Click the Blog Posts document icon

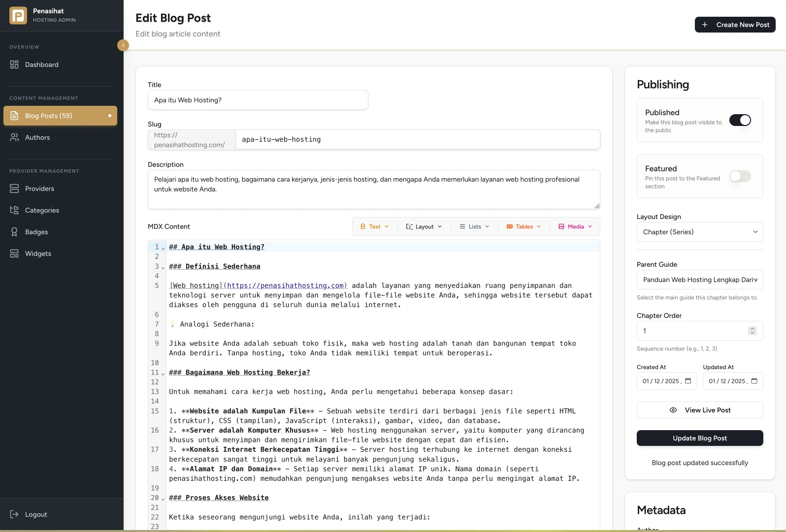[x=14, y=116]
